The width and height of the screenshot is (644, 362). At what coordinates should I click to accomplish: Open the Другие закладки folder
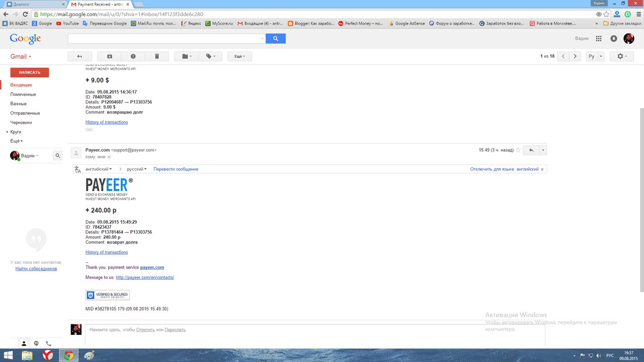pyautogui.click(x=622, y=23)
